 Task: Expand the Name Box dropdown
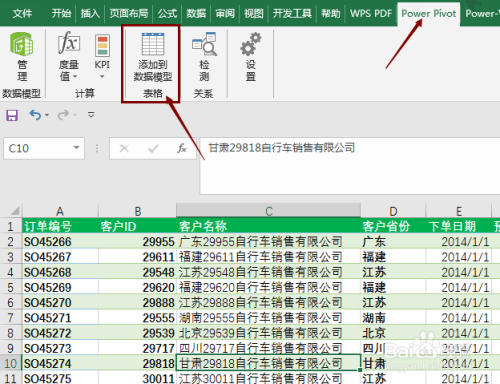click(x=76, y=148)
